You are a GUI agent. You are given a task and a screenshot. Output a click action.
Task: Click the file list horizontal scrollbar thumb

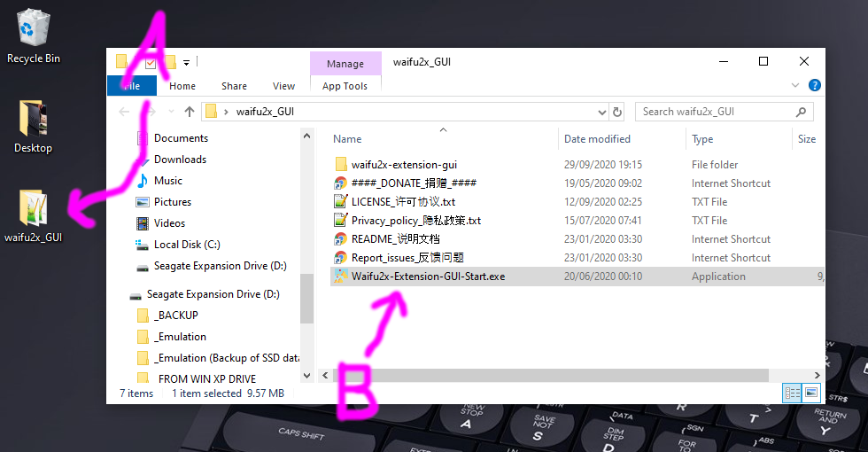[x=550, y=376]
